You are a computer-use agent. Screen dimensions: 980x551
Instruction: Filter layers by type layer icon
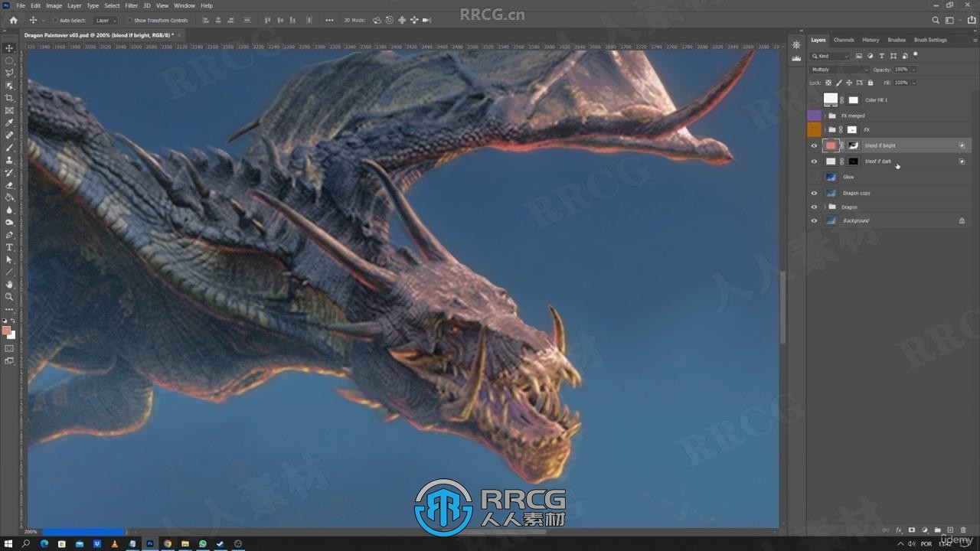[x=882, y=56]
